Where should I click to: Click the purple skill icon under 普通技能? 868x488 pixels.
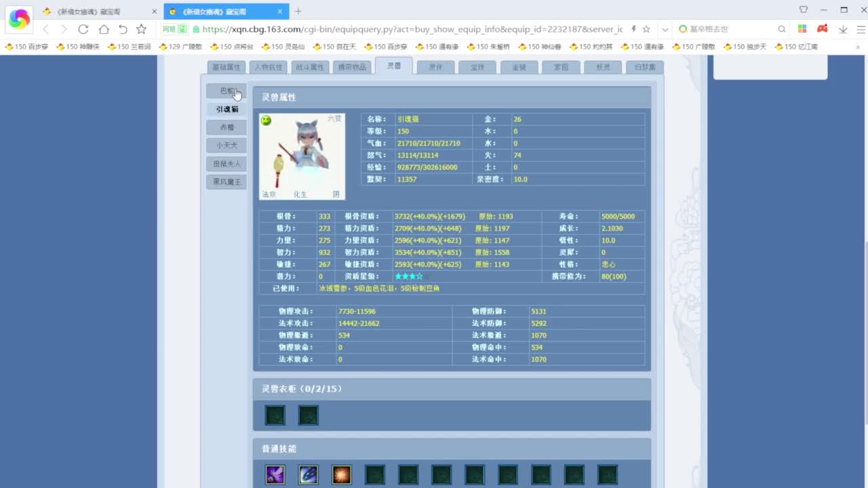[275, 474]
